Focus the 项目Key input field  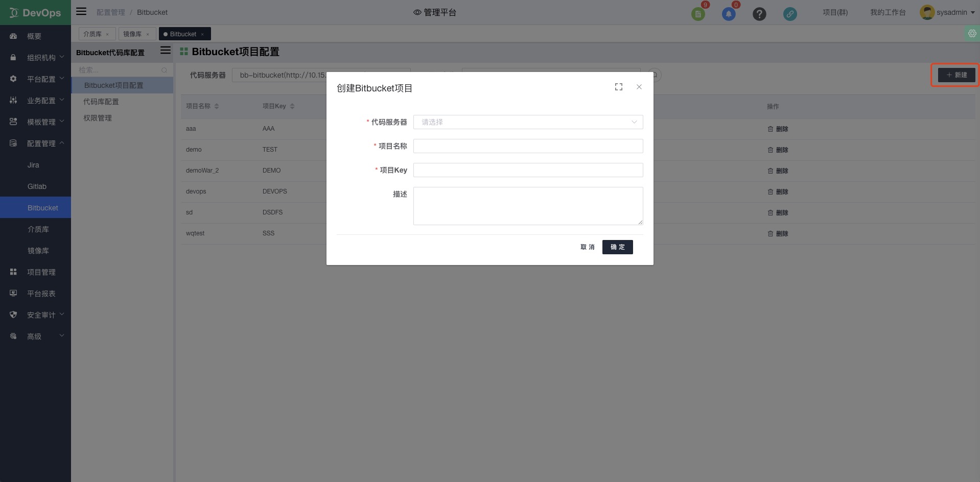528,170
